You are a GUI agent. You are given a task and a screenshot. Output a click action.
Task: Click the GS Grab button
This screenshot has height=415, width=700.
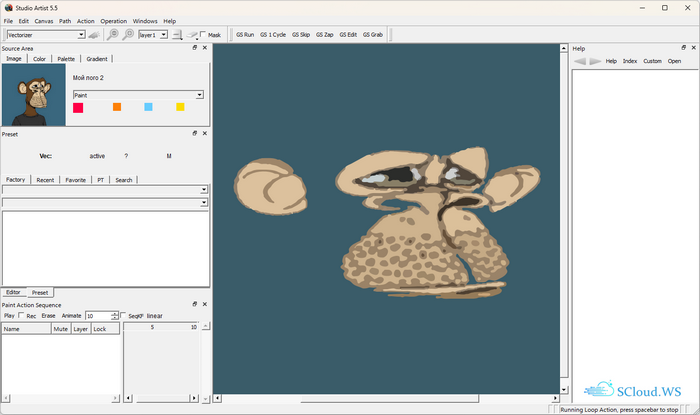(373, 35)
